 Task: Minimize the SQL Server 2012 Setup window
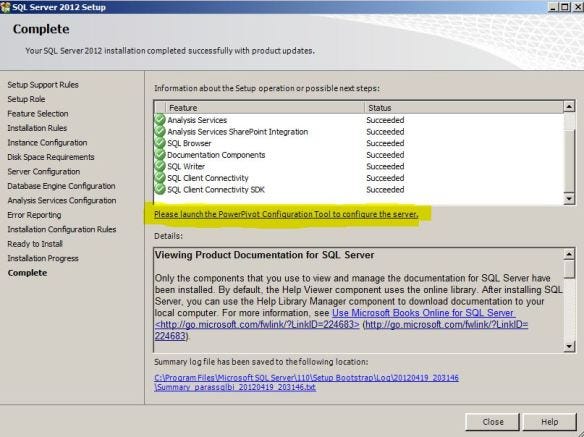[554, 7]
